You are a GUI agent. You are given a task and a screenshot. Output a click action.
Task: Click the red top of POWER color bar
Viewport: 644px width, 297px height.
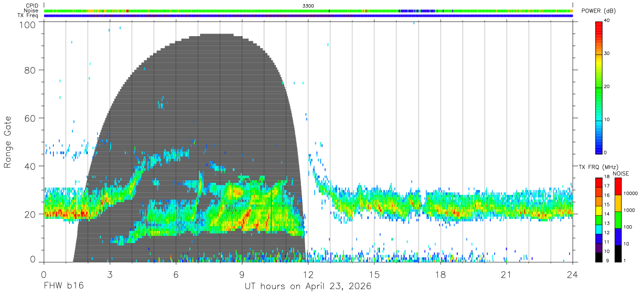pyautogui.click(x=599, y=26)
